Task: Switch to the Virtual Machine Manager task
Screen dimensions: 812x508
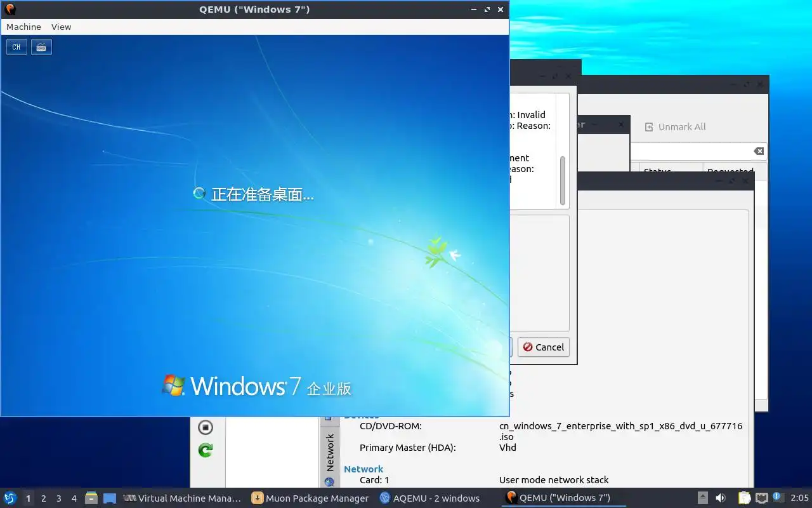Action: pyautogui.click(x=183, y=498)
